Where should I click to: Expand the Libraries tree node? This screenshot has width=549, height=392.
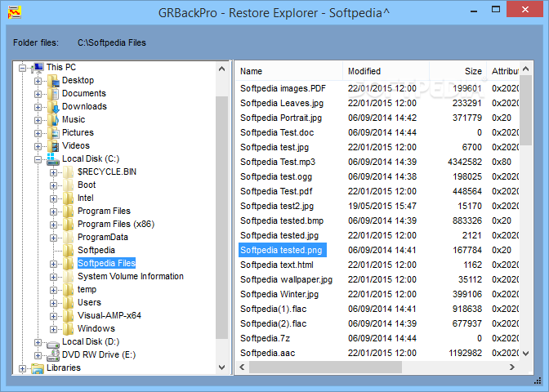point(22,368)
